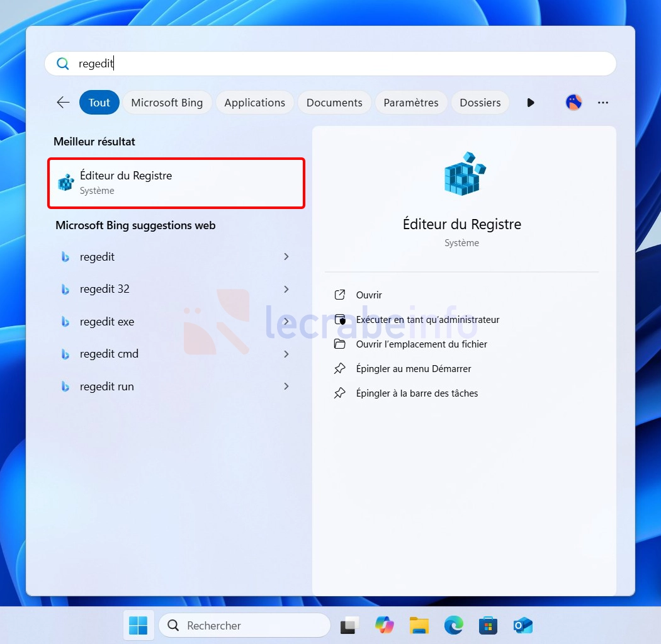This screenshot has height=644, width=661.
Task: Click pin icon for menu Démarrer
Action: (x=340, y=368)
